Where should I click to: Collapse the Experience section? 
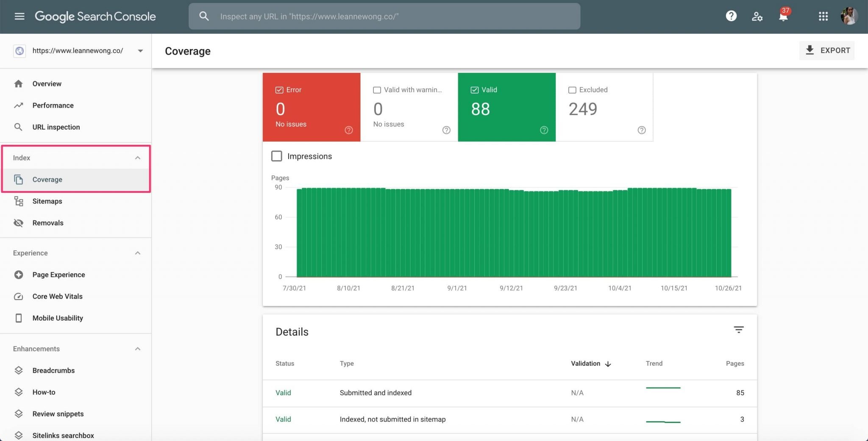tap(137, 252)
